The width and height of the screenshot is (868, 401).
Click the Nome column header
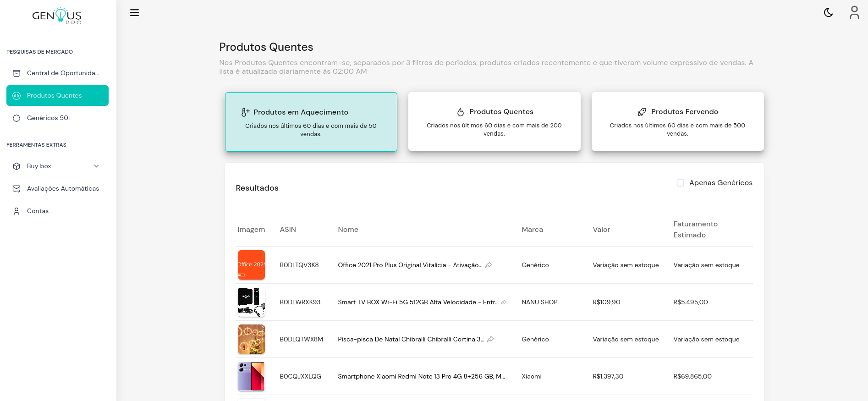pyautogui.click(x=348, y=230)
